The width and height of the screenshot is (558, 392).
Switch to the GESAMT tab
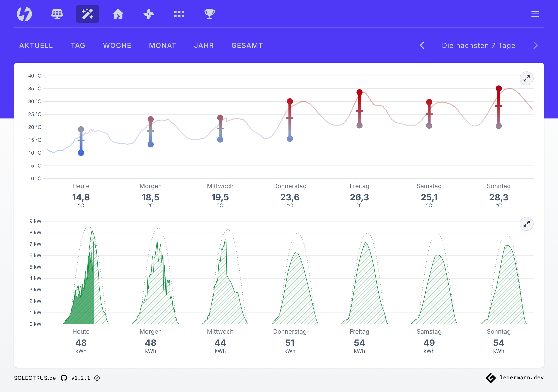[x=247, y=46]
